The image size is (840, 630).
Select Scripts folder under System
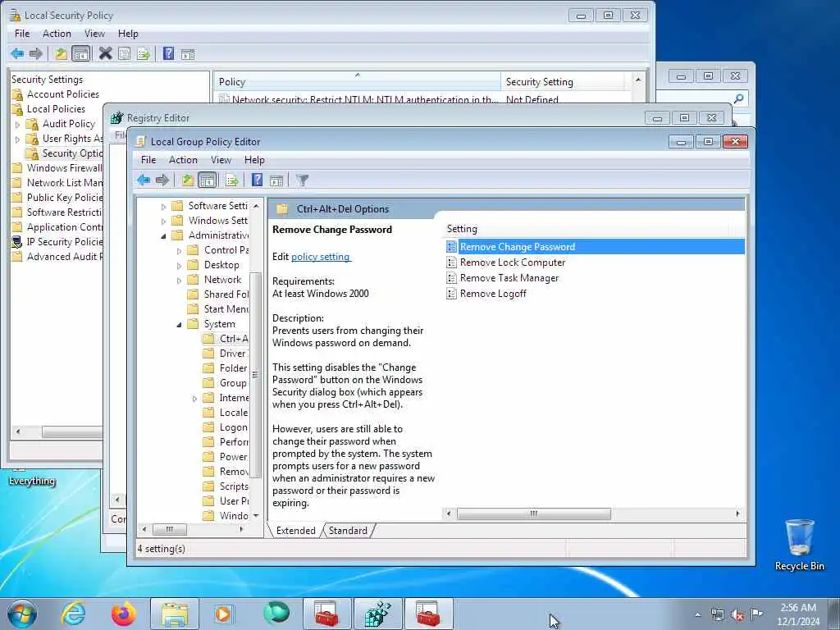coord(226,486)
